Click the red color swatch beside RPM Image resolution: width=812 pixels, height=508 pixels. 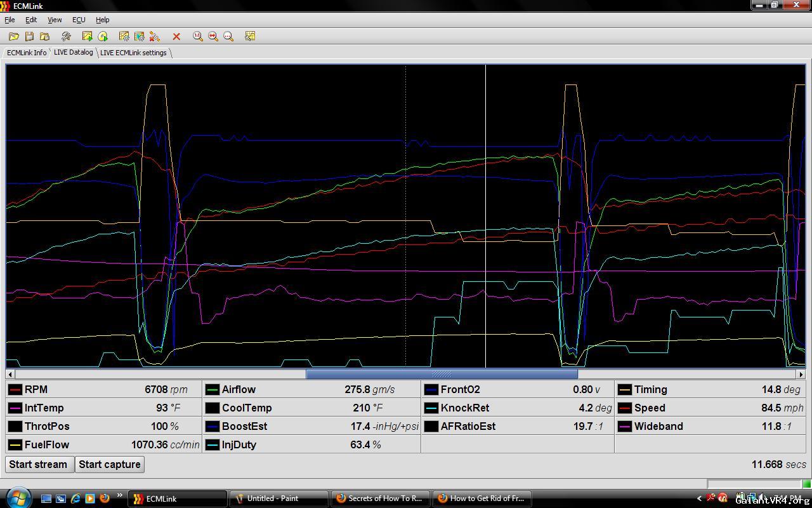click(x=15, y=390)
